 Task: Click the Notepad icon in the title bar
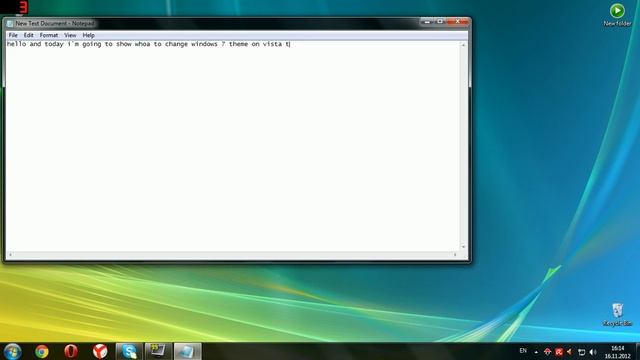click(10, 24)
